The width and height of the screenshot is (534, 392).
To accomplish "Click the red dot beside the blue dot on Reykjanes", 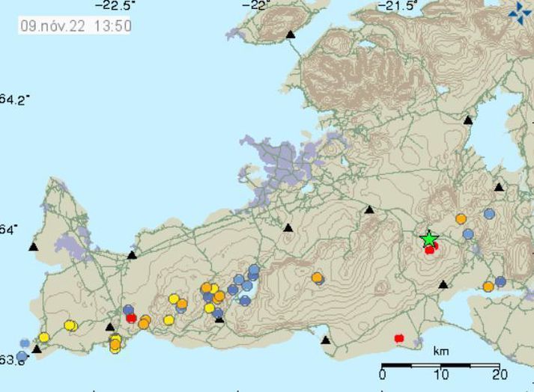I will 131,318.
